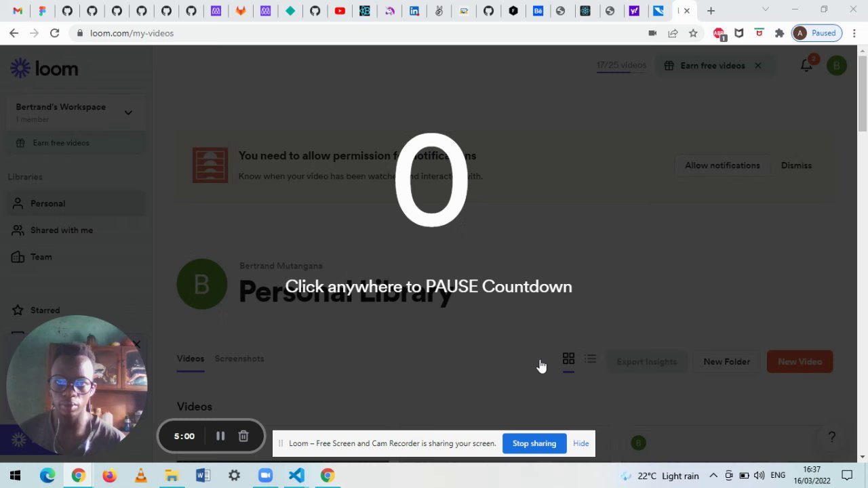Open the Paused Chrome profile chip
868x488 pixels.
pos(817,33)
